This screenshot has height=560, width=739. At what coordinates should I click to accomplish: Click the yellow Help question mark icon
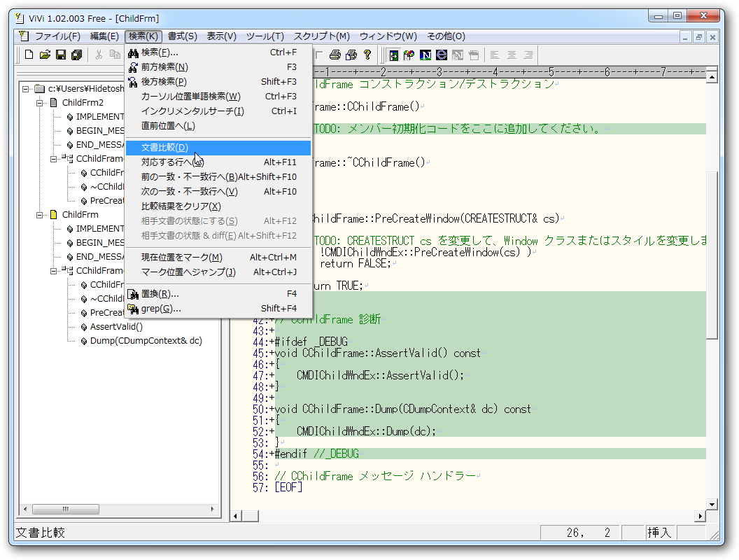pyautogui.click(x=367, y=55)
